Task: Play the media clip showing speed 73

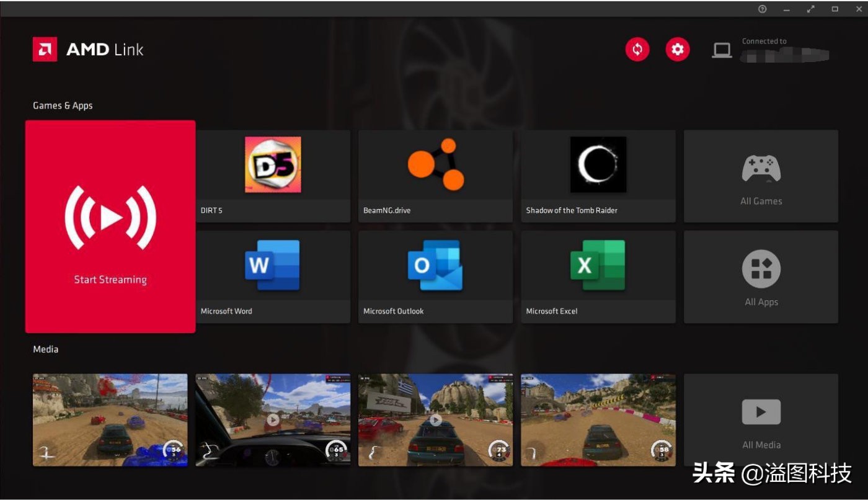Action: 436,420
